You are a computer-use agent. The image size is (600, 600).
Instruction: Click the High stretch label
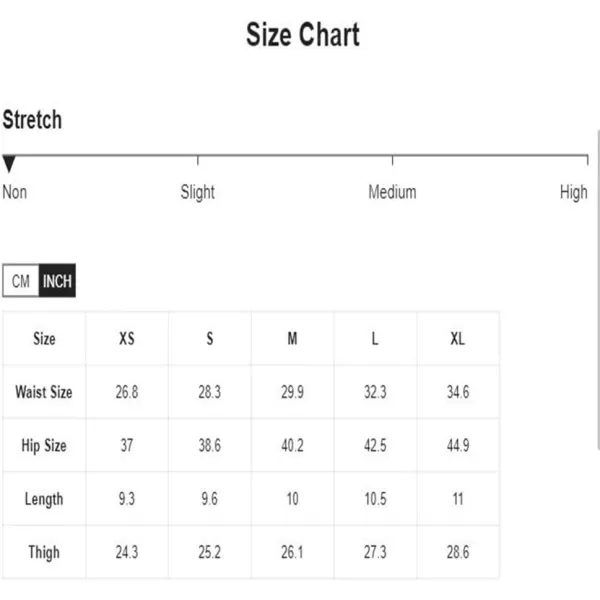pyautogui.click(x=574, y=192)
